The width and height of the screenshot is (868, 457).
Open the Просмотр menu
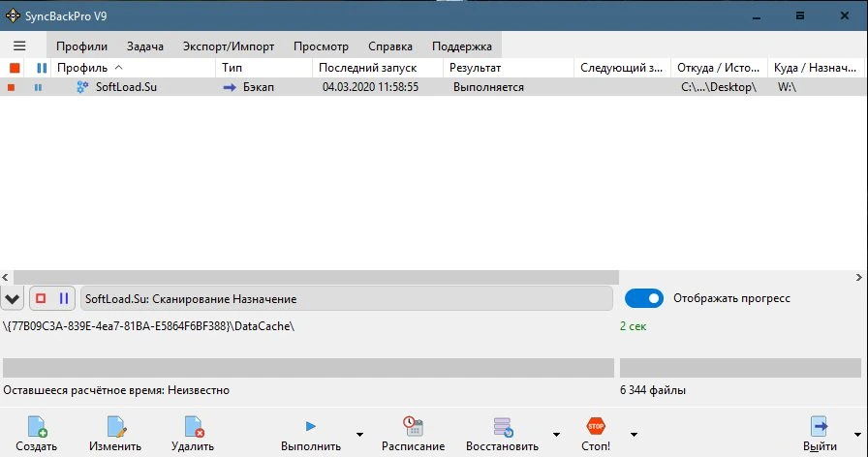coord(321,46)
